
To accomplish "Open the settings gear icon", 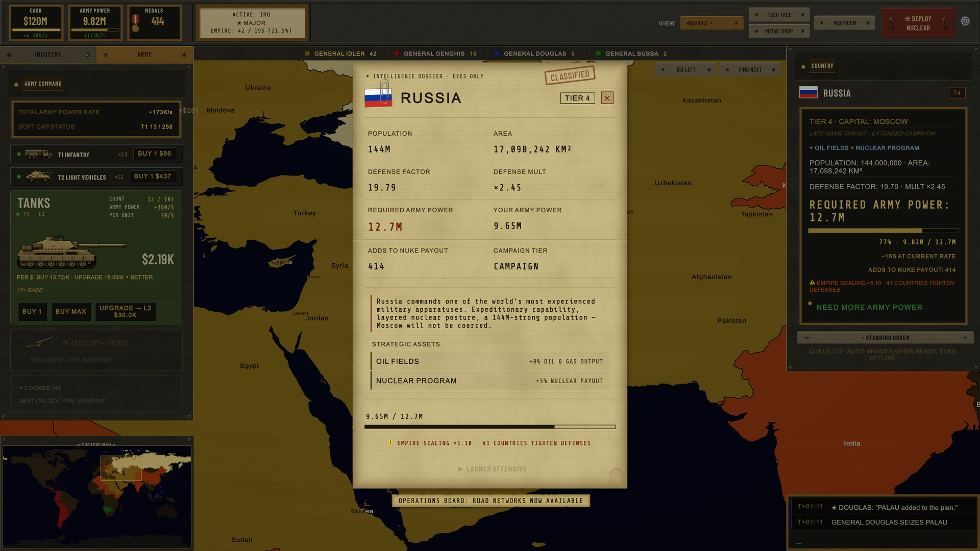I will pyautogui.click(x=965, y=21).
